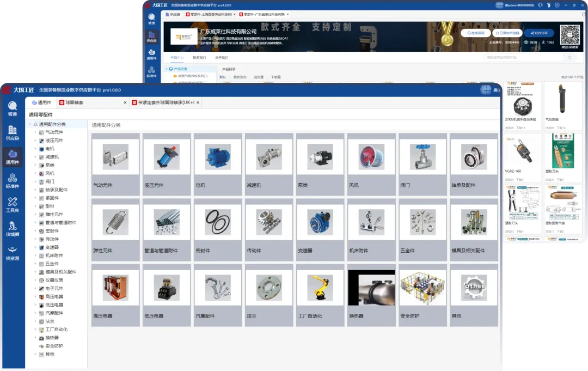
Task: Open the 阀门 category card
Action: coord(422,164)
